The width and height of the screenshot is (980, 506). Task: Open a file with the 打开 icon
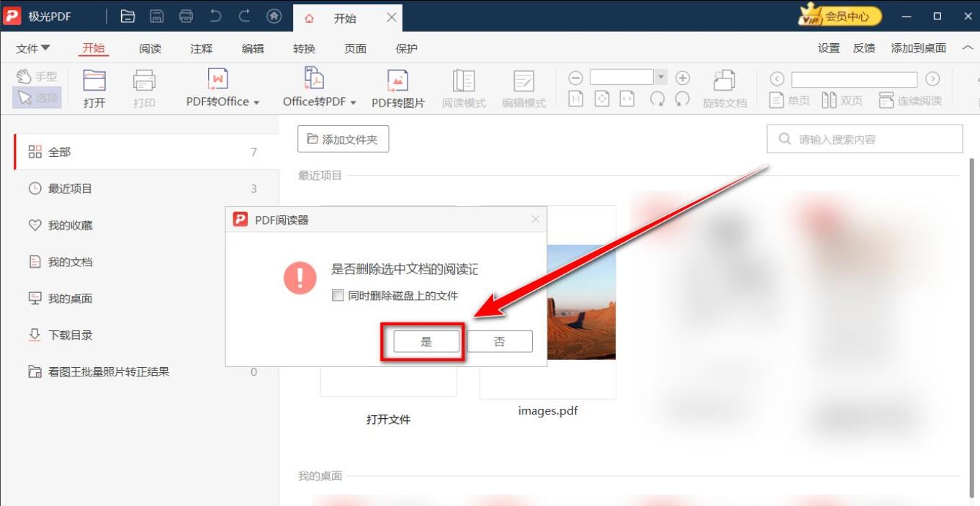[x=94, y=86]
